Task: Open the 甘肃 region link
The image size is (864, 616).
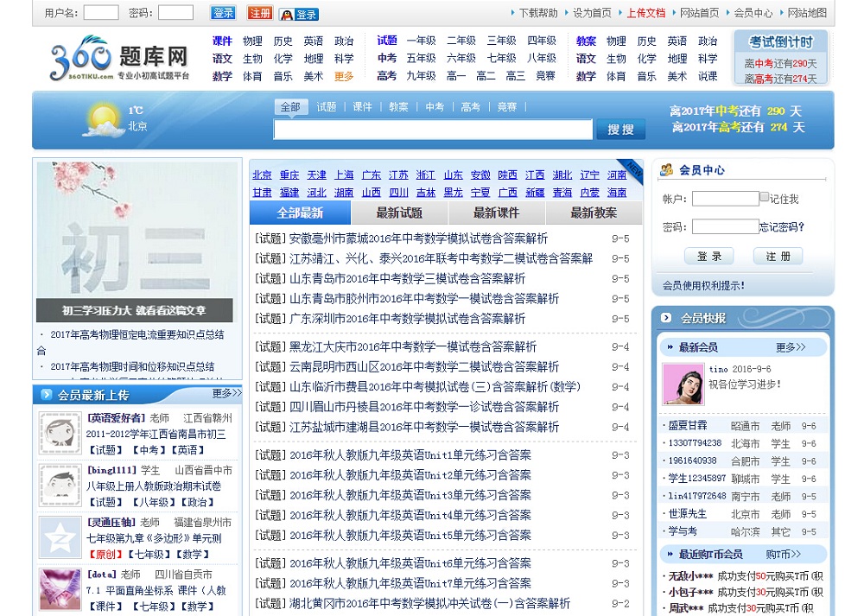Action: 263,193
